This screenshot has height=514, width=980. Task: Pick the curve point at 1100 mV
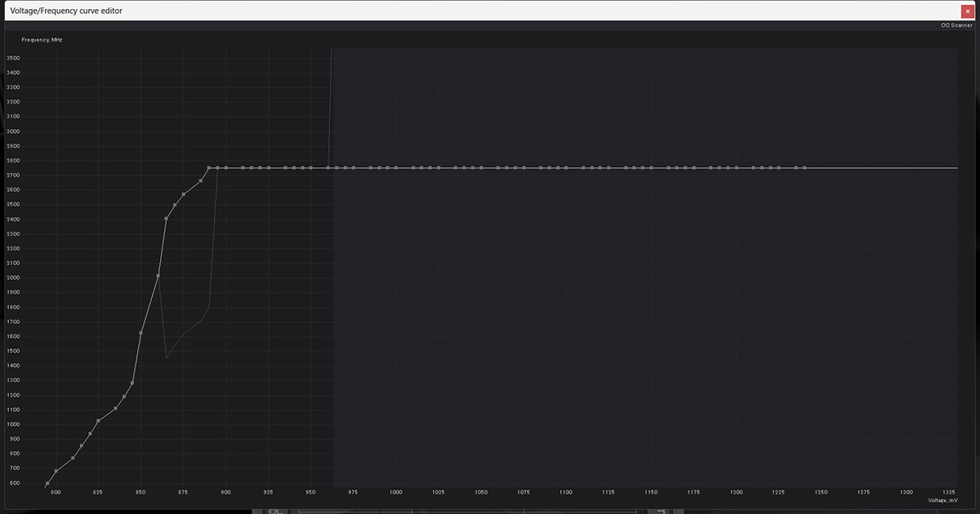566,168
